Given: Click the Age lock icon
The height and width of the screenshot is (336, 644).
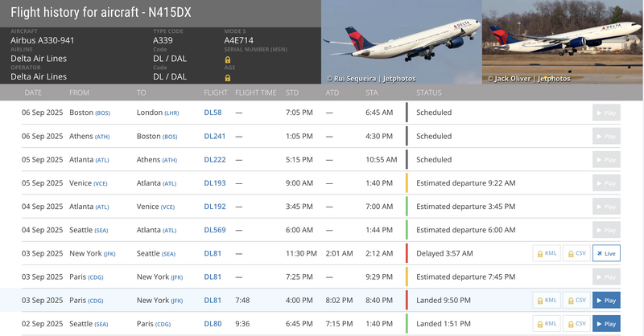Looking at the screenshot, I should [x=228, y=77].
